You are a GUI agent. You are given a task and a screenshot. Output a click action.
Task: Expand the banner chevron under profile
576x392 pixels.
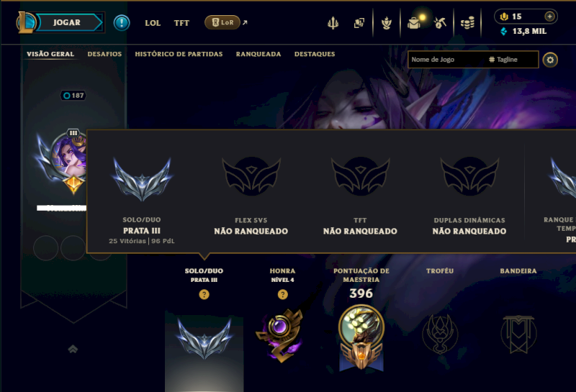pyautogui.click(x=73, y=349)
